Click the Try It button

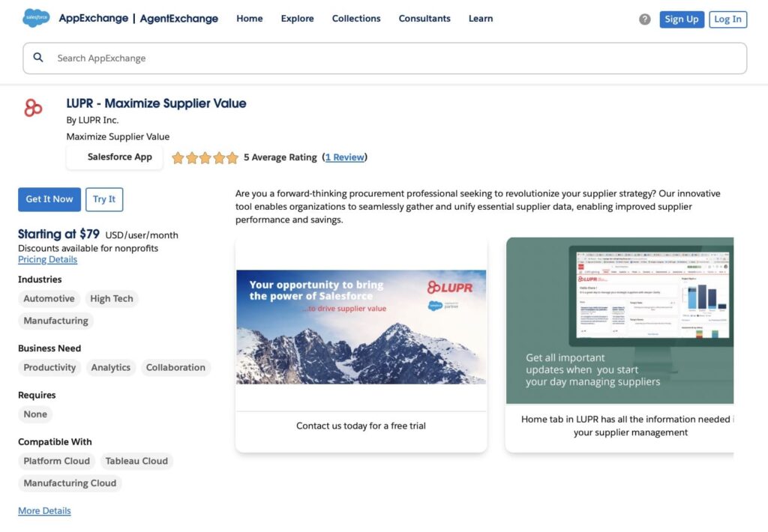pos(104,199)
